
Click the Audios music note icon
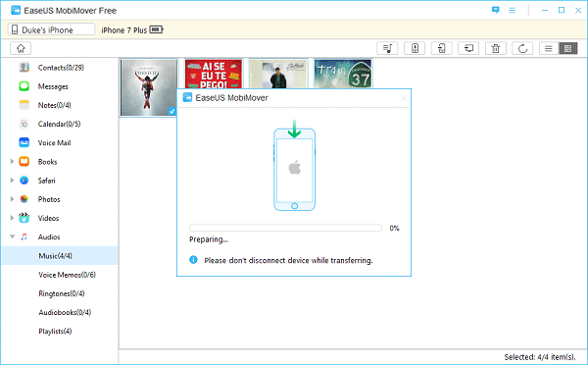point(24,236)
